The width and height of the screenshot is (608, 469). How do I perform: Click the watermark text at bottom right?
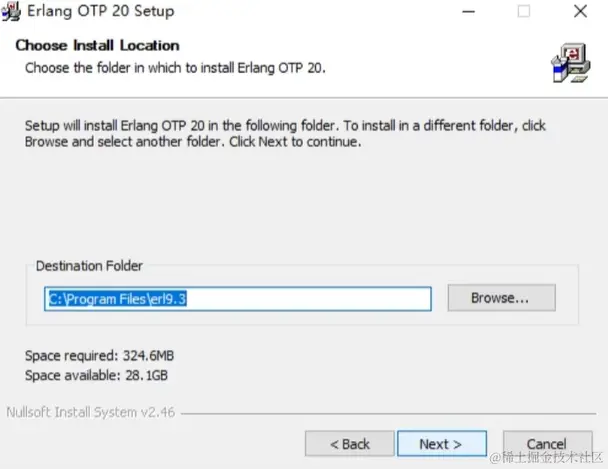pos(539,458)
